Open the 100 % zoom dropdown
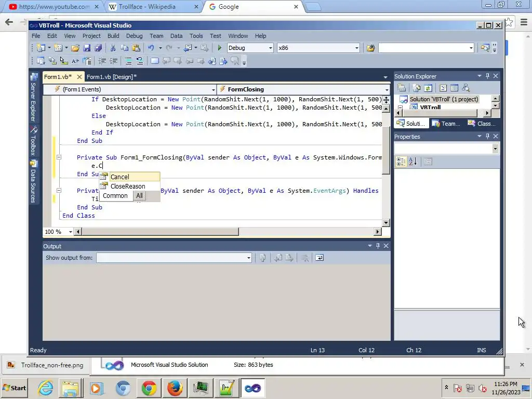This screenshot has width=532, height=399. 71,232
